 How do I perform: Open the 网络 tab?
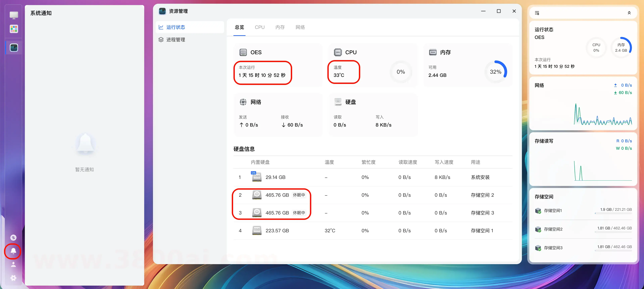pyautogui.click(x=300, y=27)
